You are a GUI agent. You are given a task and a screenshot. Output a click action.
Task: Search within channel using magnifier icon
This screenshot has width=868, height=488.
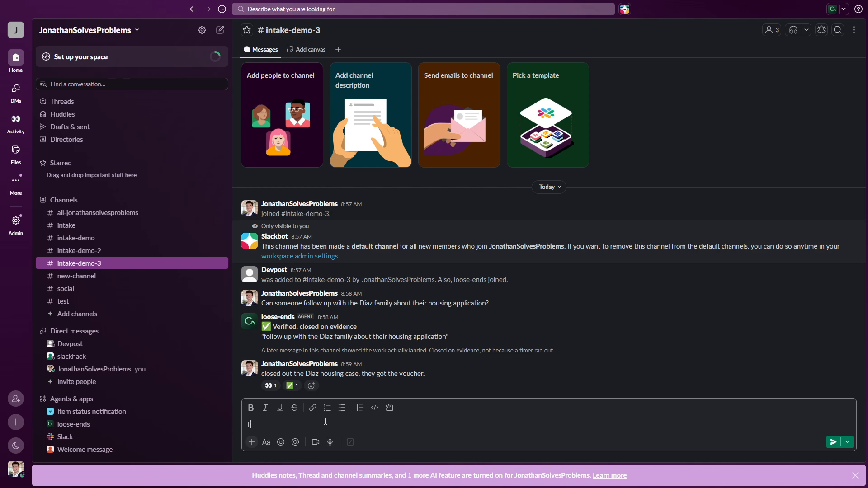click(x=838, y=30)
